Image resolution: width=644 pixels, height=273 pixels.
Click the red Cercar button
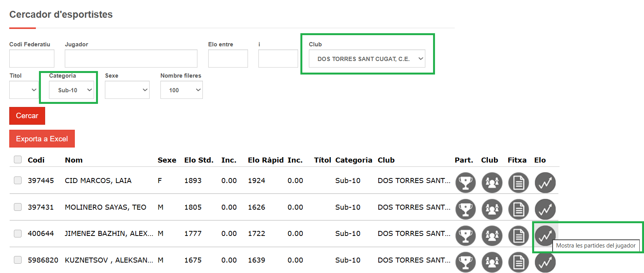[27, 116]
